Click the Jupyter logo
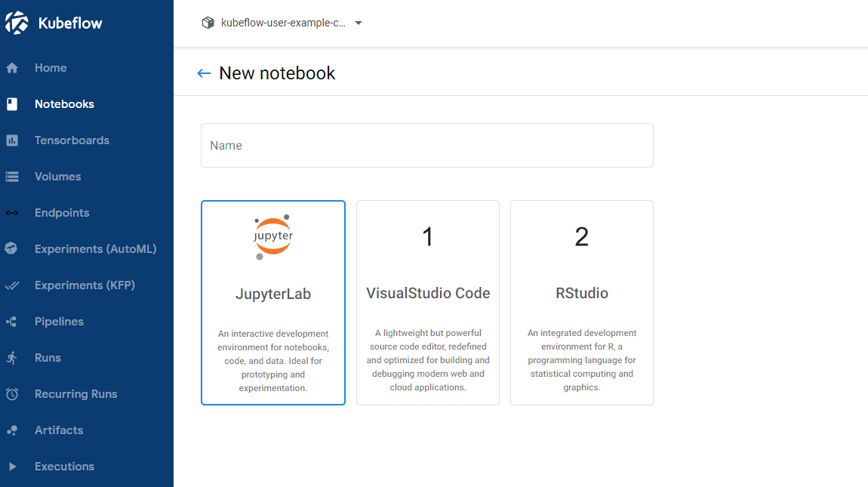The image size is (868, 487). (x=273, y=236)
